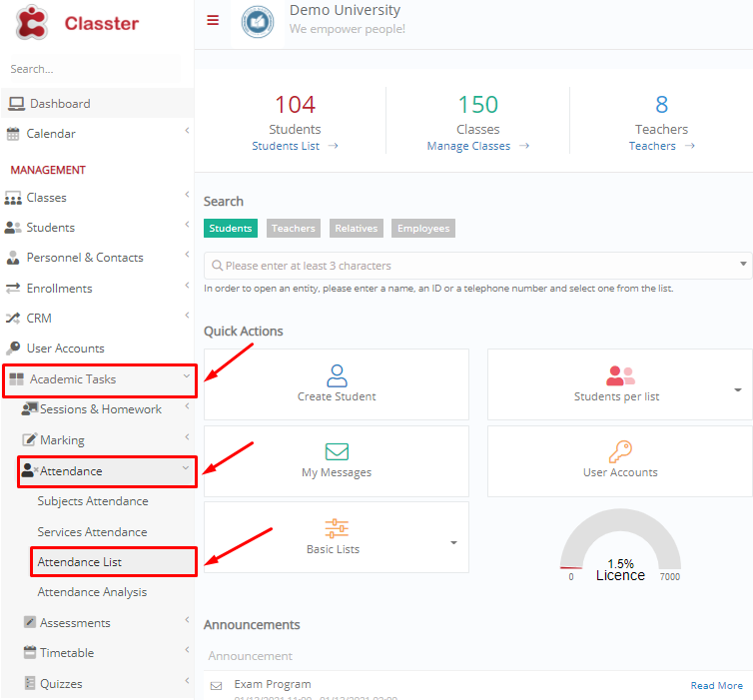The width and height of the screenshot is (753, 700).
Task: Click the Create Student quick action
Action: pyautogui.click(x=337, y=384)
